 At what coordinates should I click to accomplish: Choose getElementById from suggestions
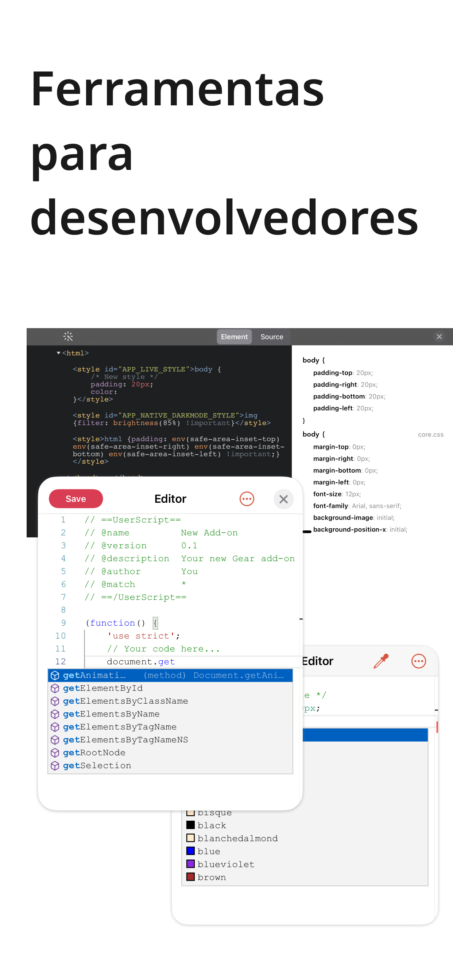170,688
